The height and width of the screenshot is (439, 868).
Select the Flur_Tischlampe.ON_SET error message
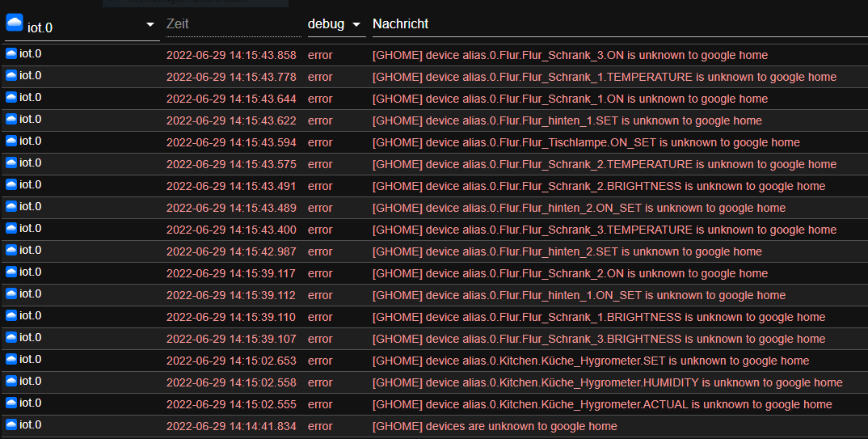pos(586,143)
